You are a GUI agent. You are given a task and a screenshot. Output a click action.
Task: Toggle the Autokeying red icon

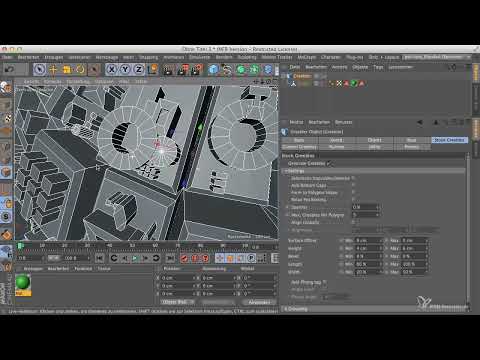pos(195,258)
